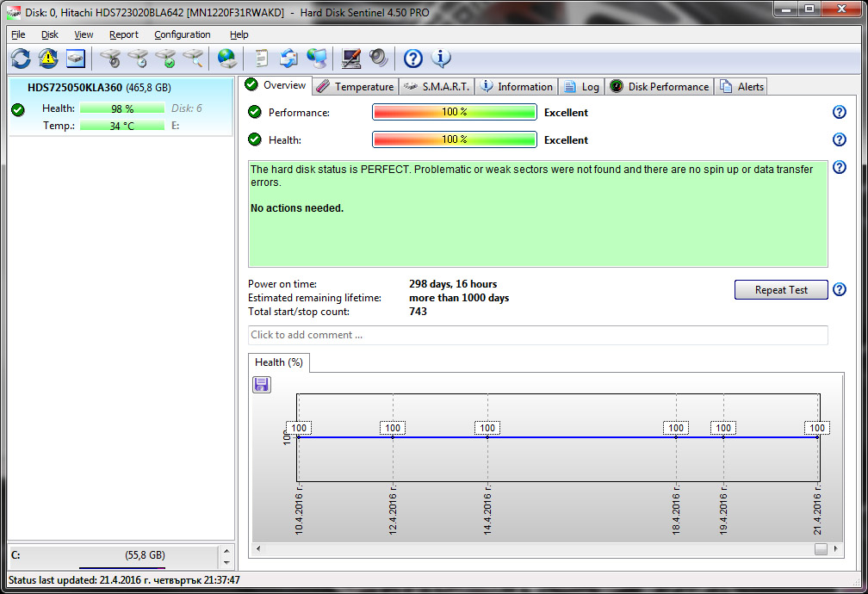The height and width of the screenshot is (594, 868).
Task: Switch to the Information tab
Action: tap(517, 87)
